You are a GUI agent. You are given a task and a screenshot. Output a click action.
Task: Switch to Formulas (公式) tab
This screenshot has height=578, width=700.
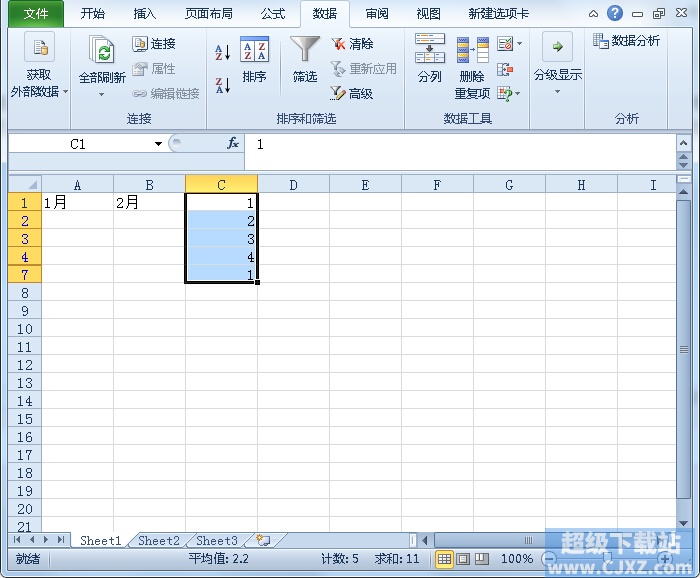(x=273, y=14)
